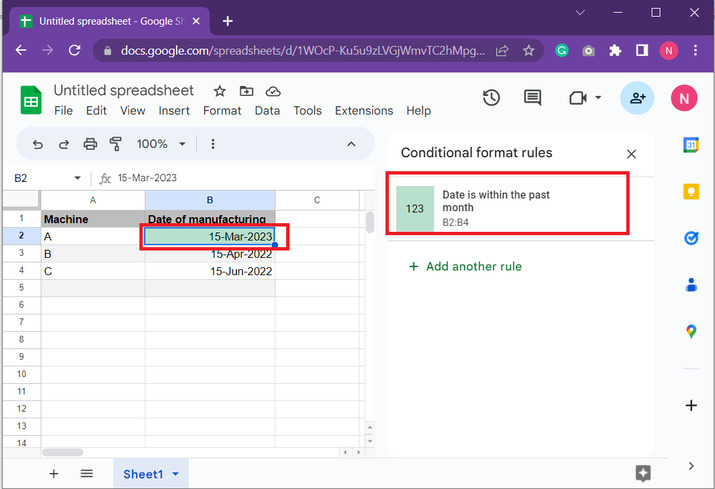Select column C header
This screenshot has width=715, height=489.
tap(317, 200)
